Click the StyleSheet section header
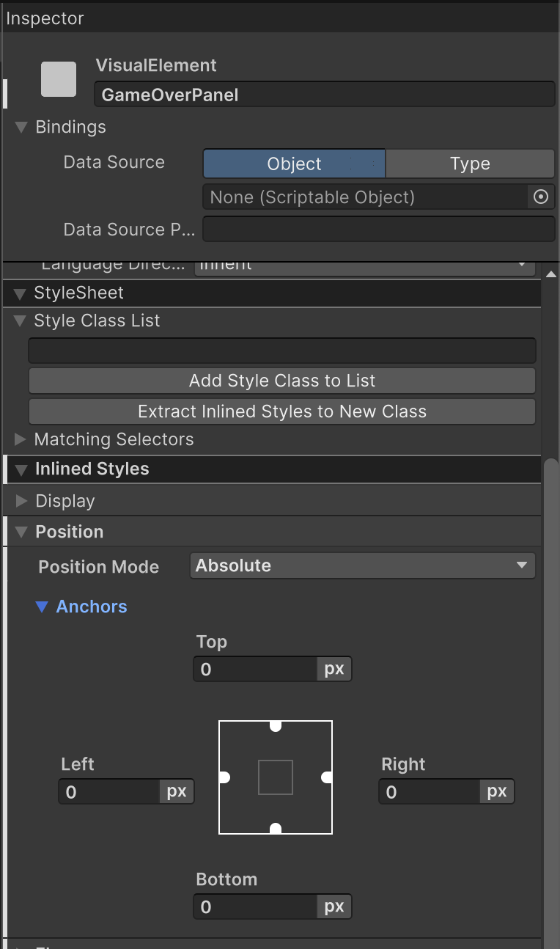Image resolution: width=560 pixels, height=949 pixels. tap(78, 293)
